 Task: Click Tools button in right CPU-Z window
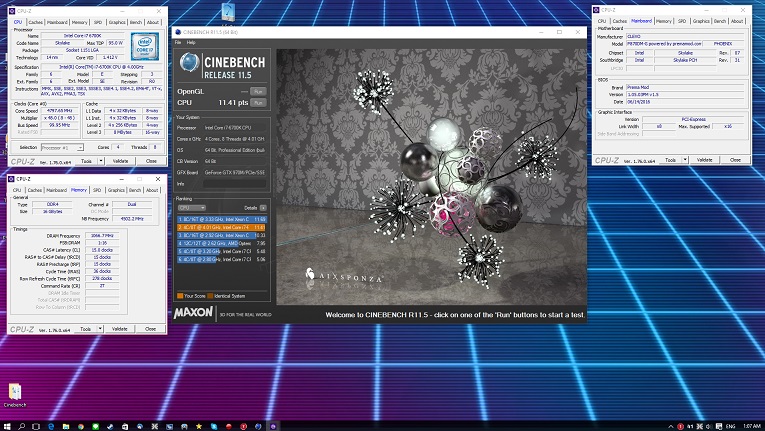pyautogui.click(x=671, y=160)
